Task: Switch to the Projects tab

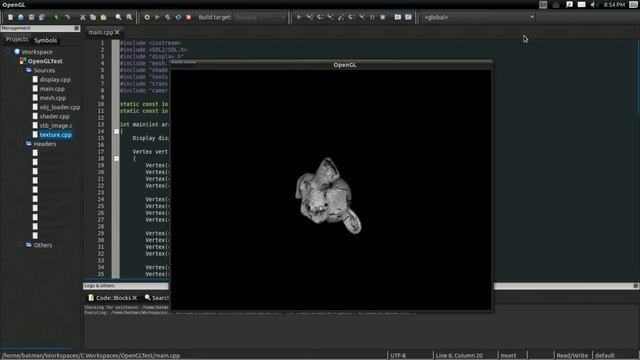Action: [17, 39]
